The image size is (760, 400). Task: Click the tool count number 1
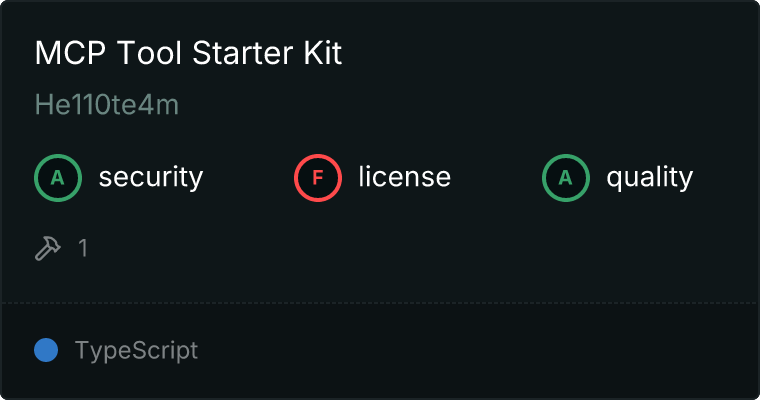coord(83,248)
